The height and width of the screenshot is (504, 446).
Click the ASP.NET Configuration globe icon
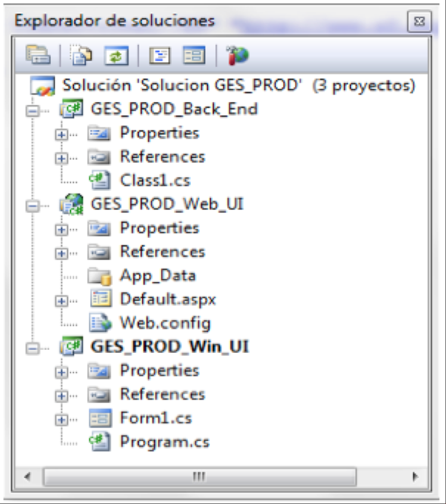[x=238, y=55]
